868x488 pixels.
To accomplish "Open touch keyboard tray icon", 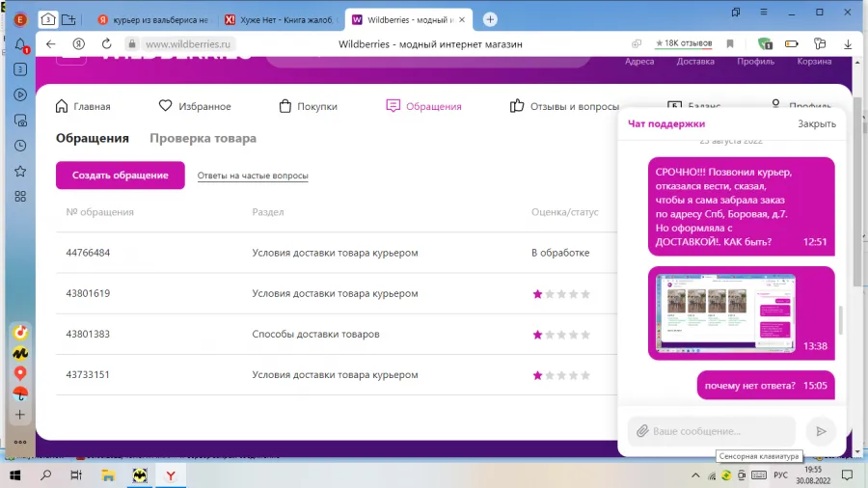I will pos(759,475).
